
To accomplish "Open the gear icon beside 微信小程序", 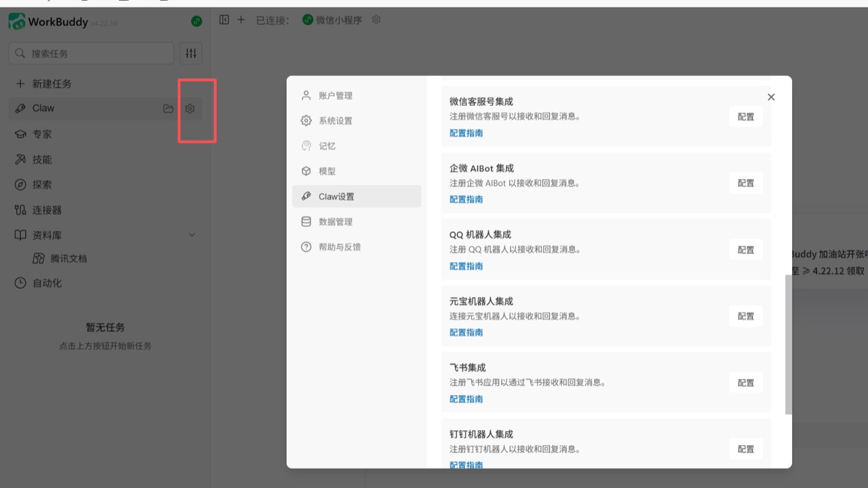I will pos(376,20).
